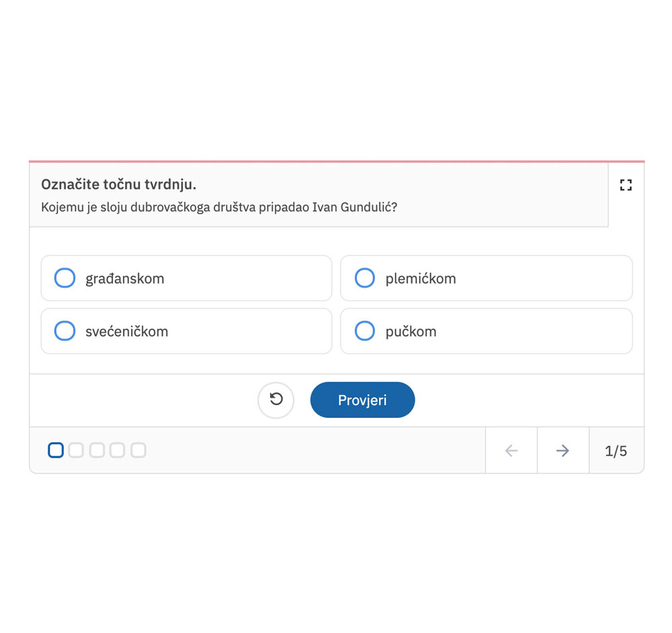672x633 pixels.
Task: Go to the next question arrow
Action: coord(563,451)
